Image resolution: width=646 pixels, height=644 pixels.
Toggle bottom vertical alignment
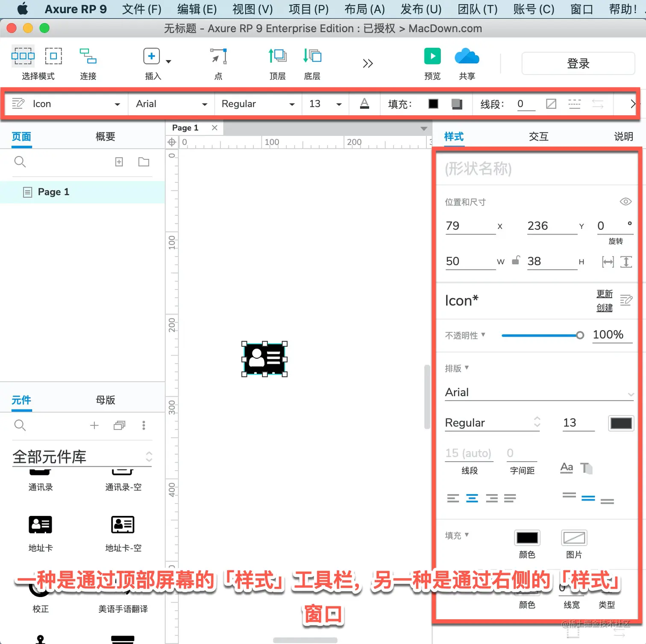[x=607, y=501]
